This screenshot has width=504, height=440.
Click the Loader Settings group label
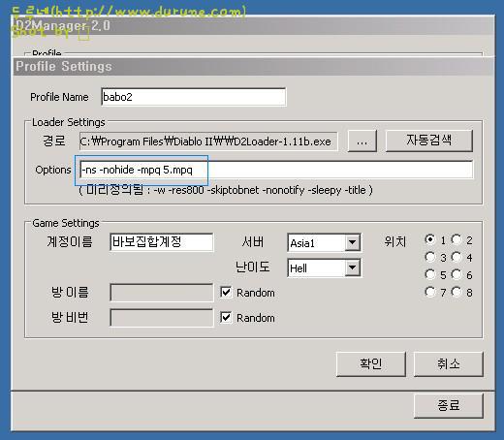click(69, 122)
